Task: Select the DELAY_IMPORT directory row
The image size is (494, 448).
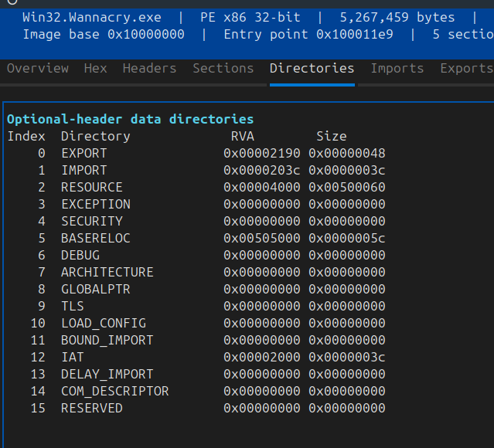Action: (196, 375)
